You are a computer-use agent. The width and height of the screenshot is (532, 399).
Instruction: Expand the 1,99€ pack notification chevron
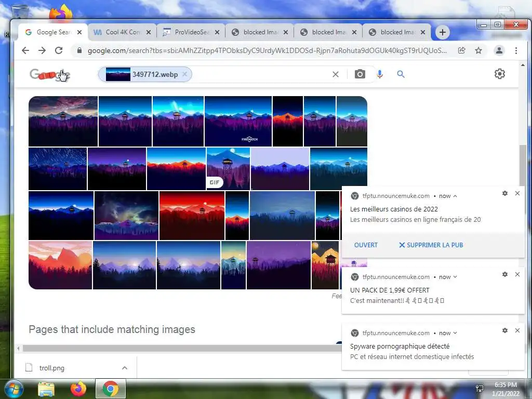click(x=455, y=277)
